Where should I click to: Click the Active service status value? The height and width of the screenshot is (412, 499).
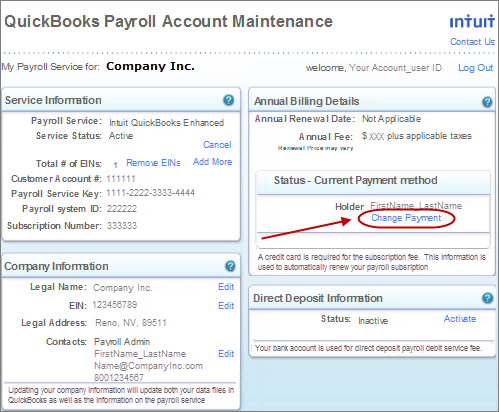tap(121, 136)
